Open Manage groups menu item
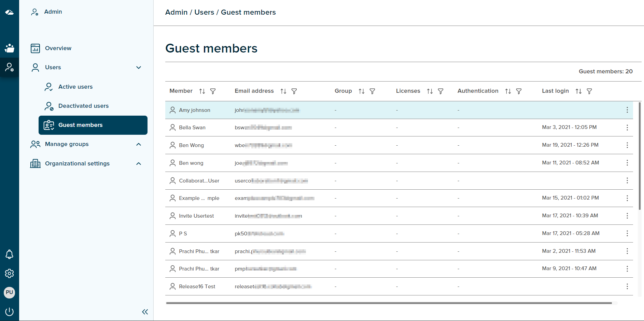644x321 pixels. [67, 144]
